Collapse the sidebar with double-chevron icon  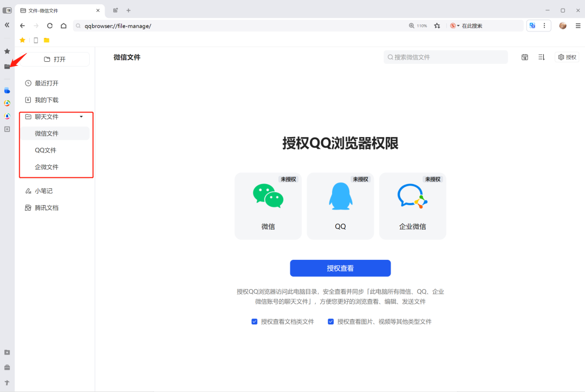6,25
